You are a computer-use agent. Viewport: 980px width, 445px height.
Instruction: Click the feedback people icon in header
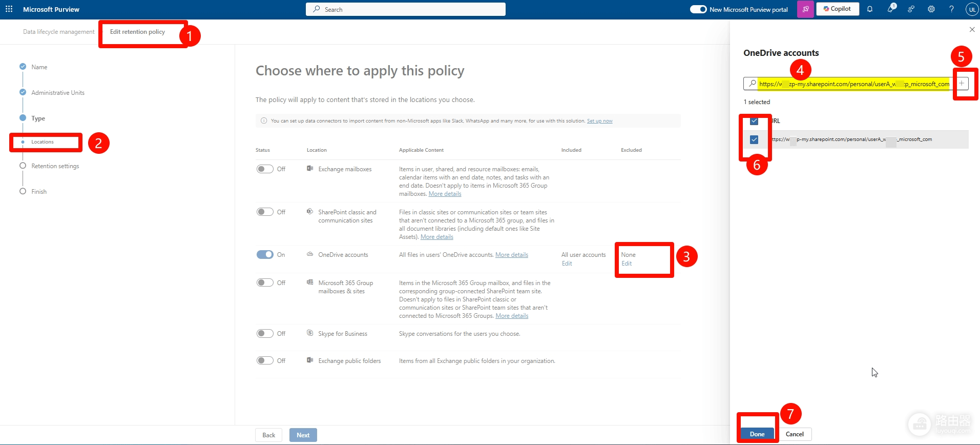coord(911,9)
